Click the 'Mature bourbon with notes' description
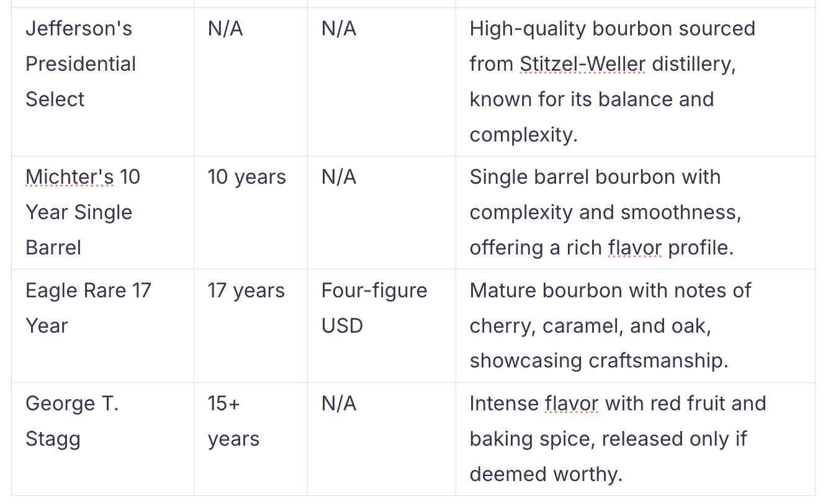 pos(610,290)
